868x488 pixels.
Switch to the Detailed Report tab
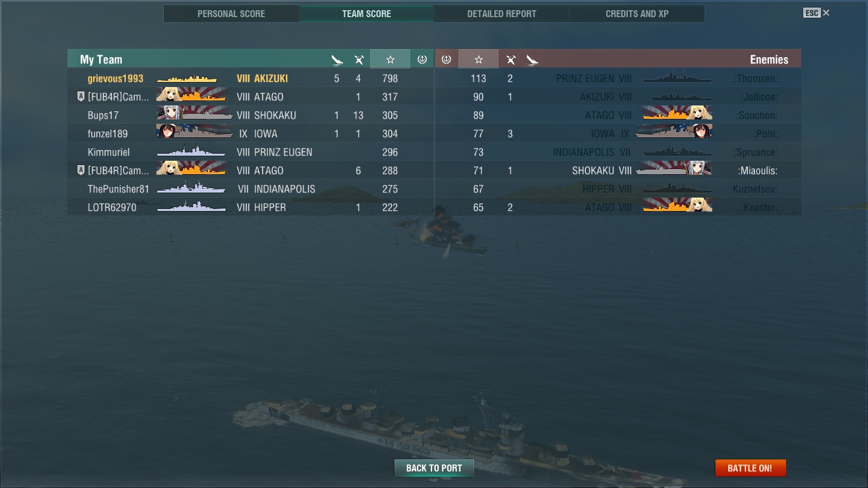501,13
